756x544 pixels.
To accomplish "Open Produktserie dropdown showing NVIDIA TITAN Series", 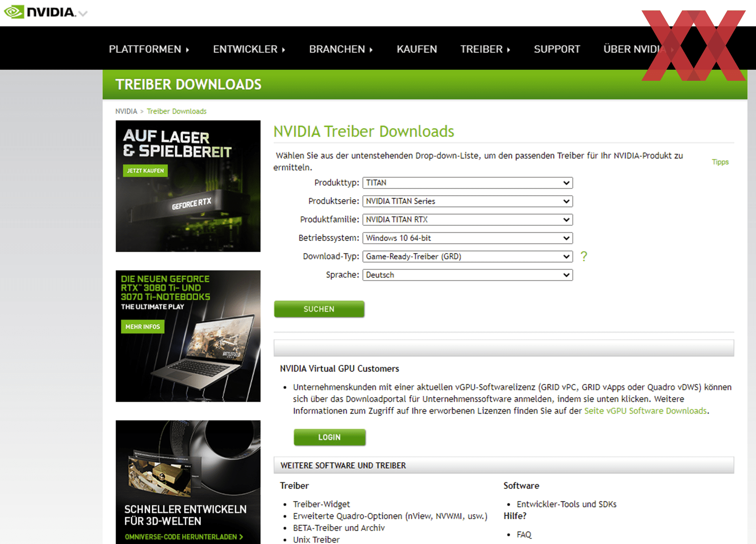I will click(x=467, y=201).
